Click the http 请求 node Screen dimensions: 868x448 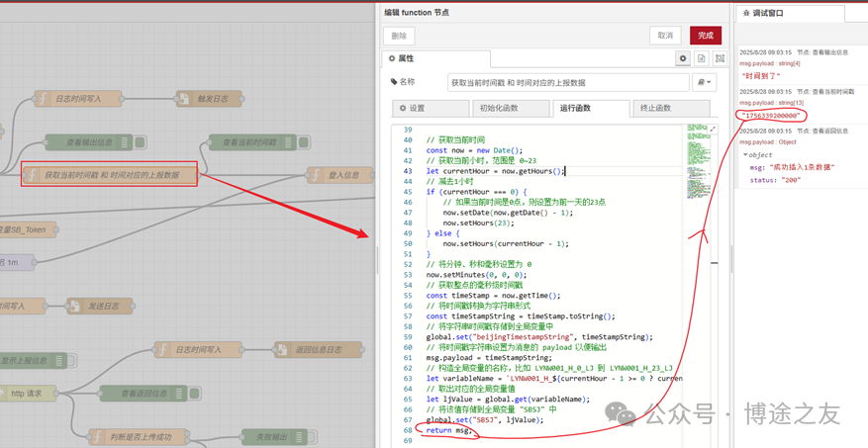point(27,394)
